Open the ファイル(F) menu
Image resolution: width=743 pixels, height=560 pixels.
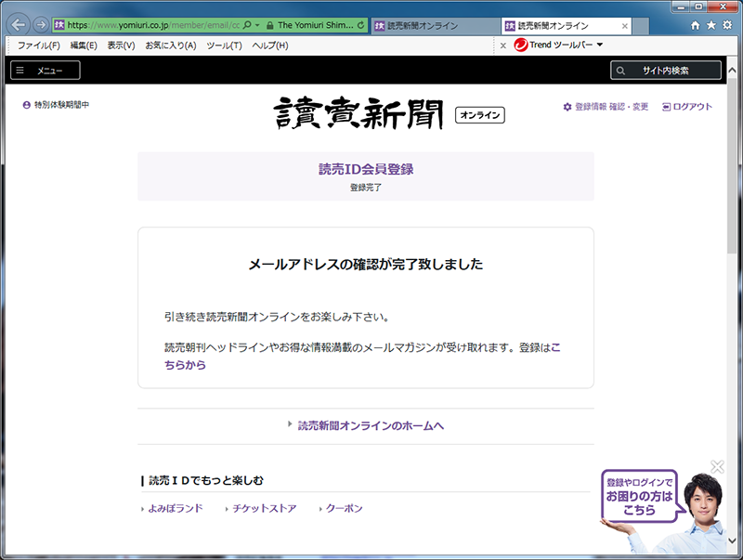coord(39,46)
